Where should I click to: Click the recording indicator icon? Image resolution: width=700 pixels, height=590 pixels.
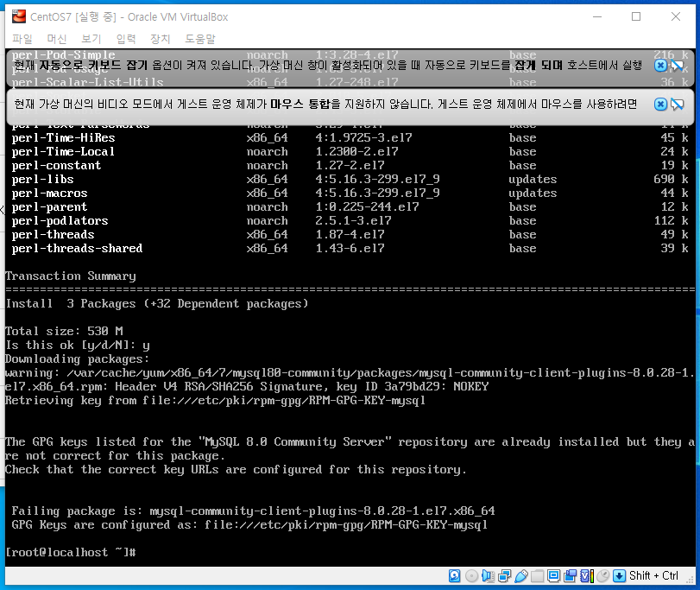(570, 576)
